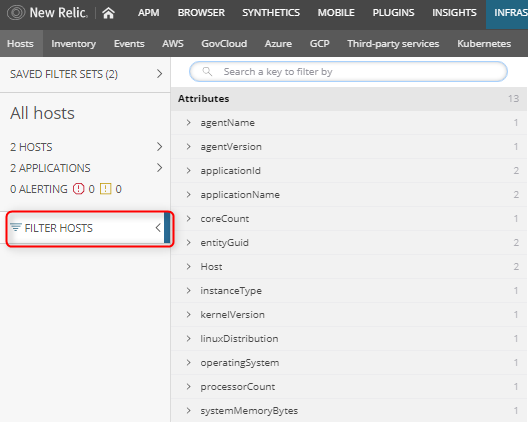Open the SYNTHETICS menu

point(271,13)
